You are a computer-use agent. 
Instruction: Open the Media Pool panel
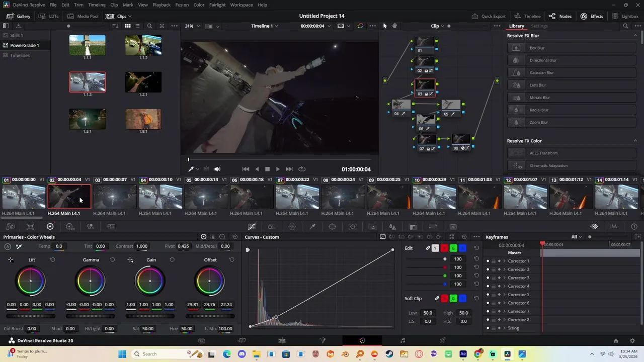(83, 16)
